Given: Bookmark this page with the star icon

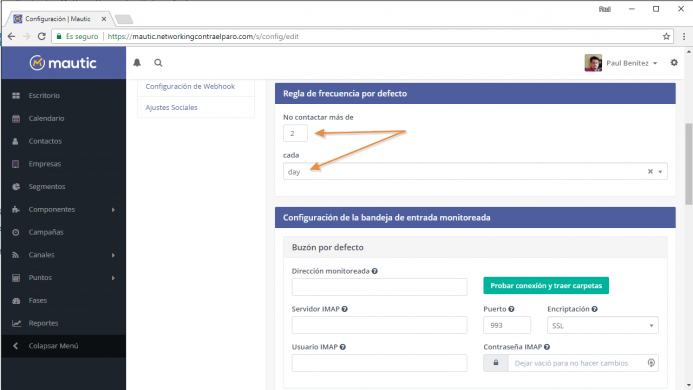Looking at the screenshot, I should (666, 36).
